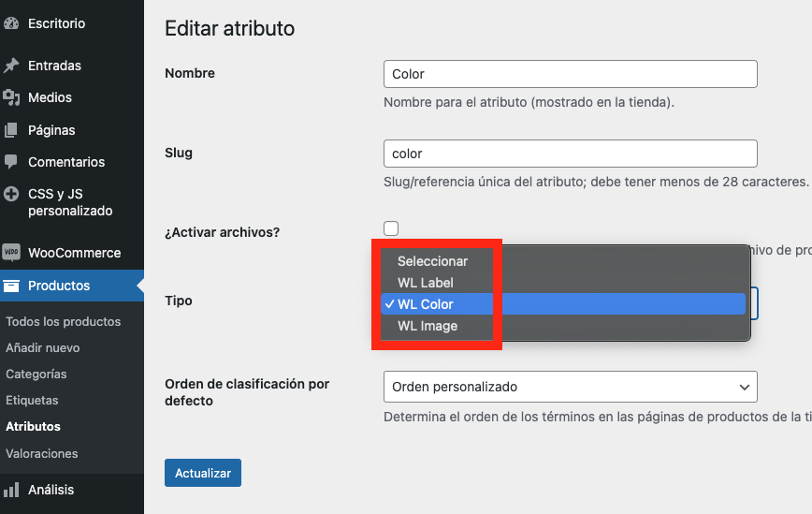Screen dimensions: 812x514
Task: Choose WL Label from the Tipo list
Action: point(425,283)
